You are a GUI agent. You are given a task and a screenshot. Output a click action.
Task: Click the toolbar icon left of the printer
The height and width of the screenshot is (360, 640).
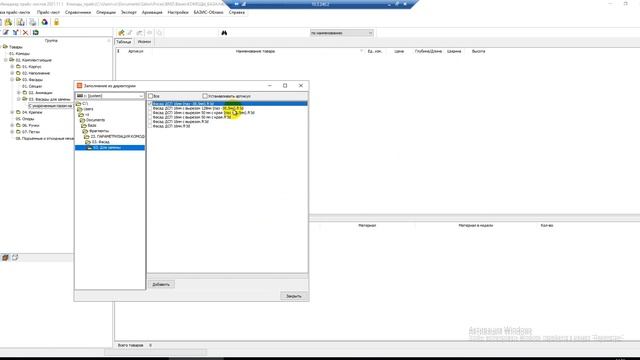click(20, 22)
